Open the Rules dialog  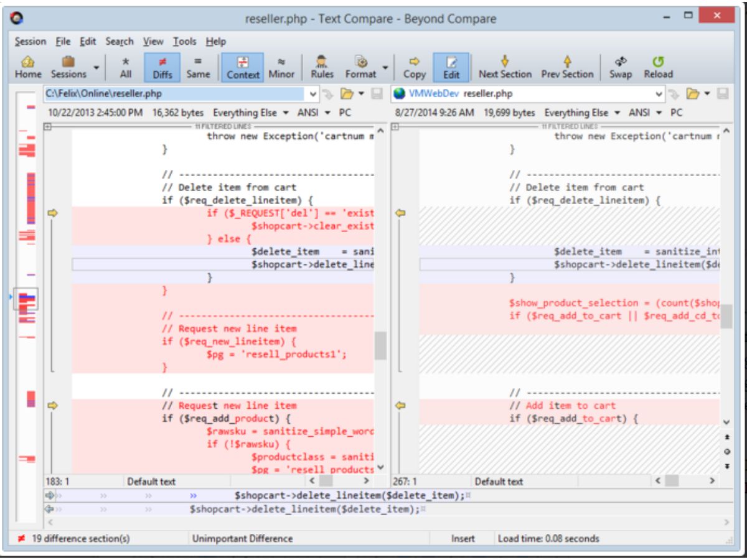[322, 67]
